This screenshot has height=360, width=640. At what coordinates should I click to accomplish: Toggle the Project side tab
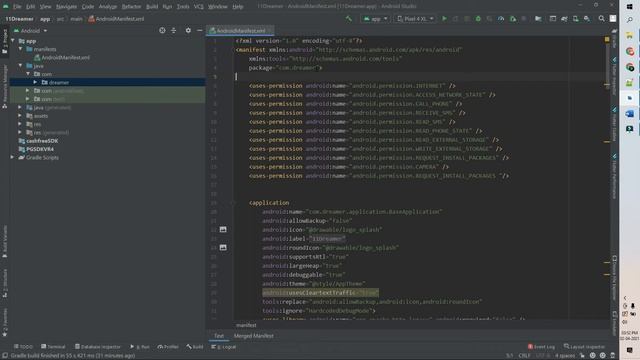pyautogui.click(x=4, y=41)
